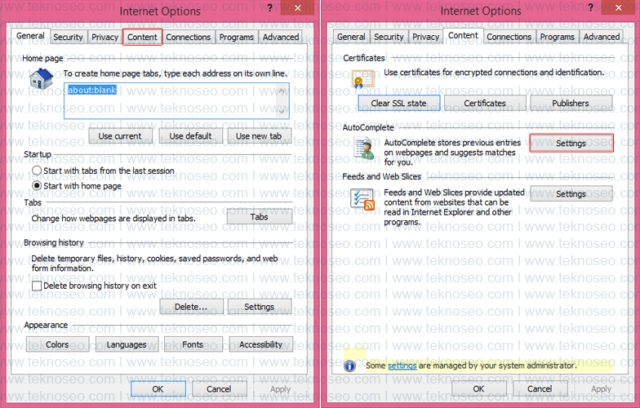This screenshot has width=640, height=408.
Task: Select Content tab in right window
Action: [463, 35]
